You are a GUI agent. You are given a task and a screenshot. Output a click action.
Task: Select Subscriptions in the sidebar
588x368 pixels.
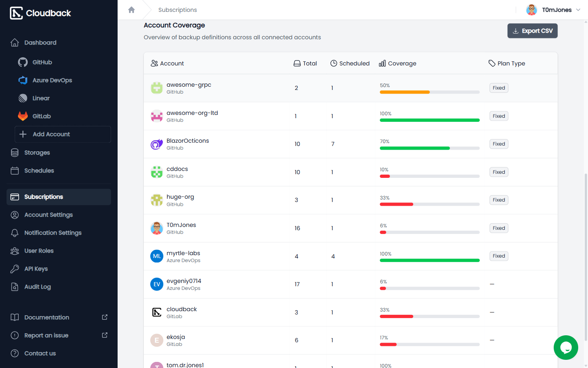coord(59,197)
